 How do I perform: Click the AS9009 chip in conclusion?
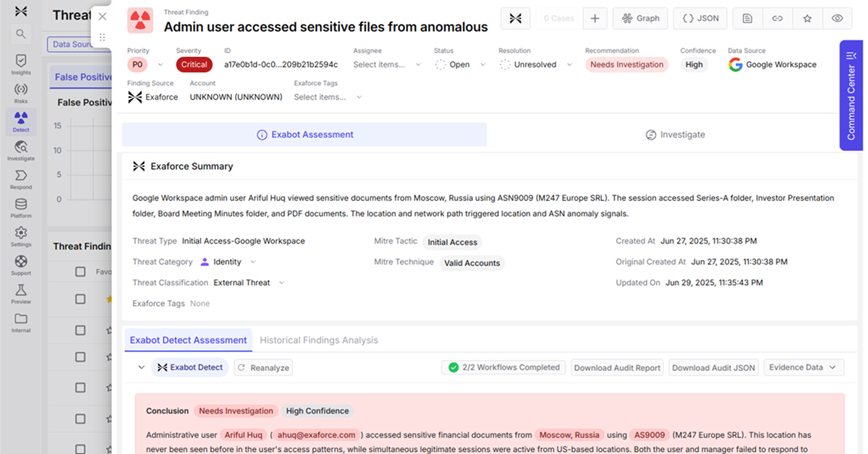point(649,435)
